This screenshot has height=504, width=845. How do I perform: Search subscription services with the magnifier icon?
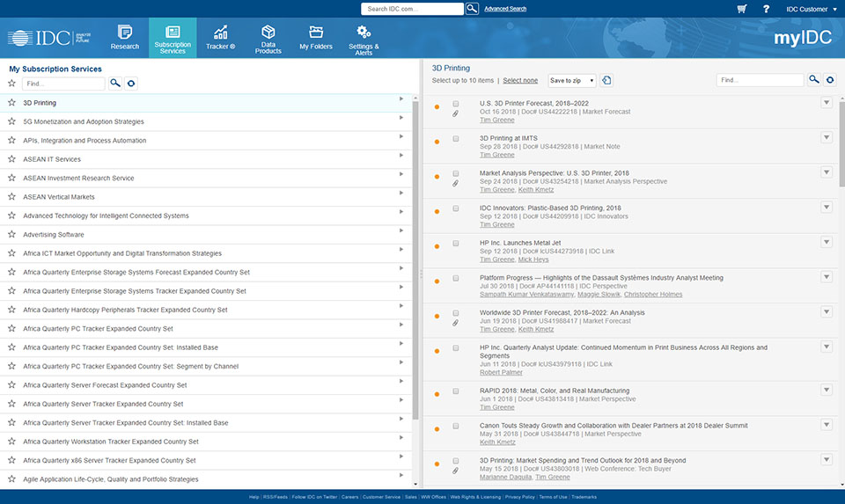point(114,83)
